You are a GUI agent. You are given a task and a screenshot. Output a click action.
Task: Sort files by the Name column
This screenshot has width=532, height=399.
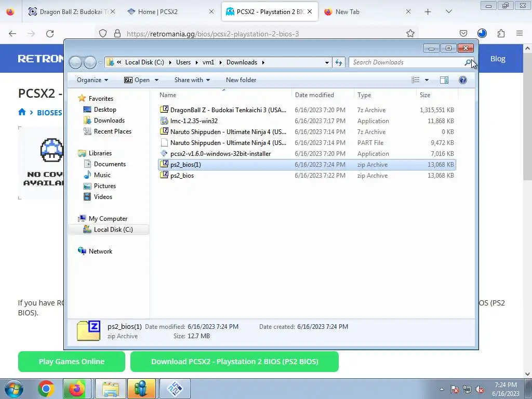click(x=224, y=95)
